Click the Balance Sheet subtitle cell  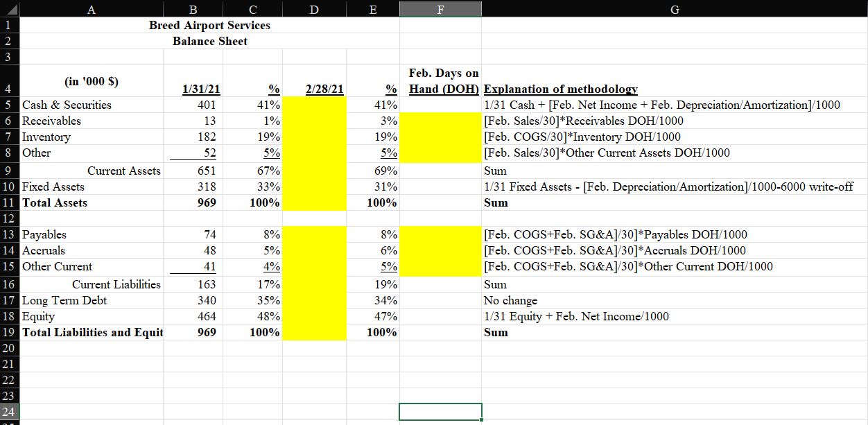point(210,41)
